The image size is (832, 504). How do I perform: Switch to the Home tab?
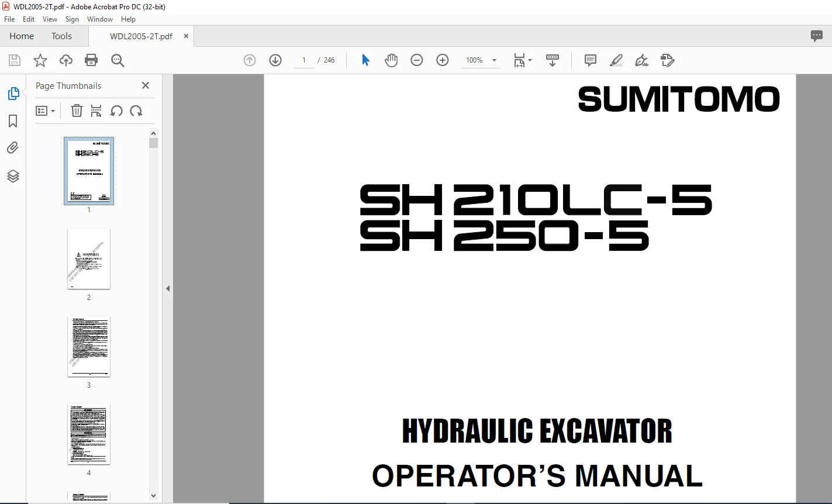pos(22,36)
